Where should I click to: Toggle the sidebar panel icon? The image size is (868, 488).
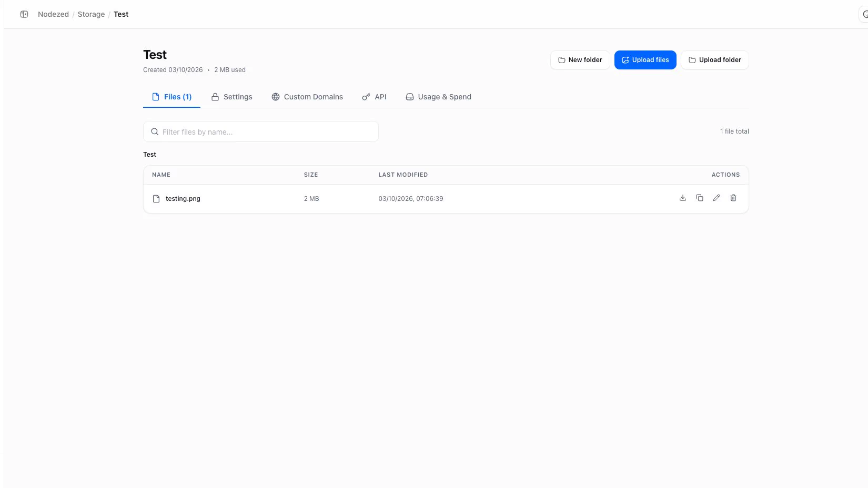click(x=24, y=14)
